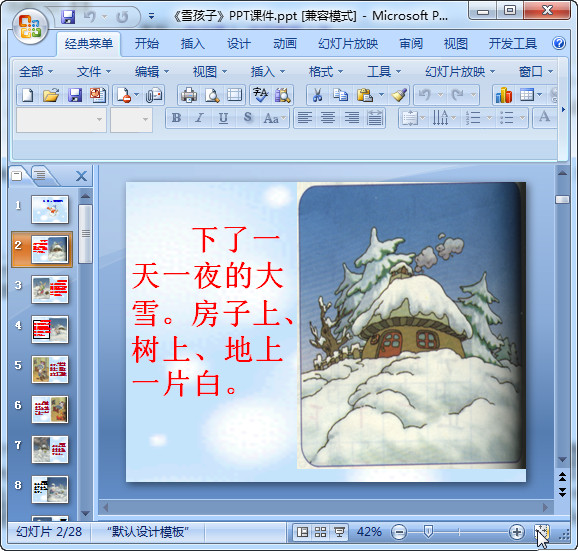The image size is (578, 551).
Task: Click the zoom slider handle
Action: [x=428, y=531]
